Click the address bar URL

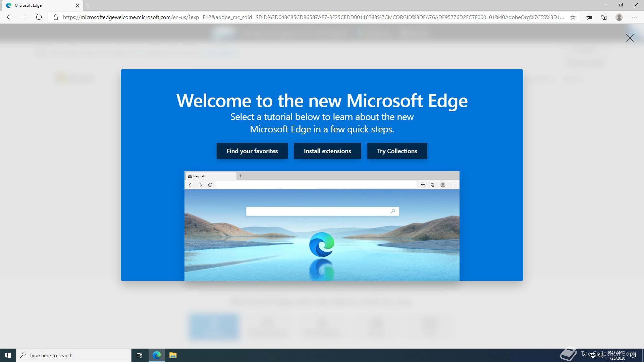[314, 17]
